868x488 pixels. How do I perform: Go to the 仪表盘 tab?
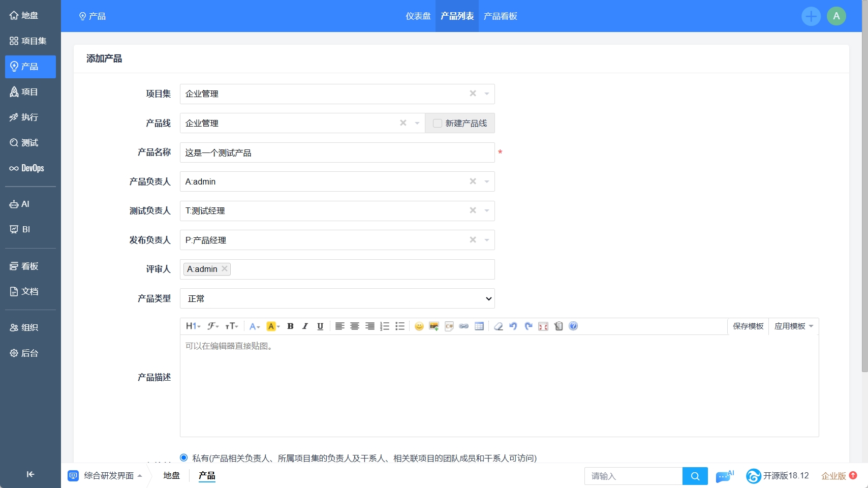point(418,16)
